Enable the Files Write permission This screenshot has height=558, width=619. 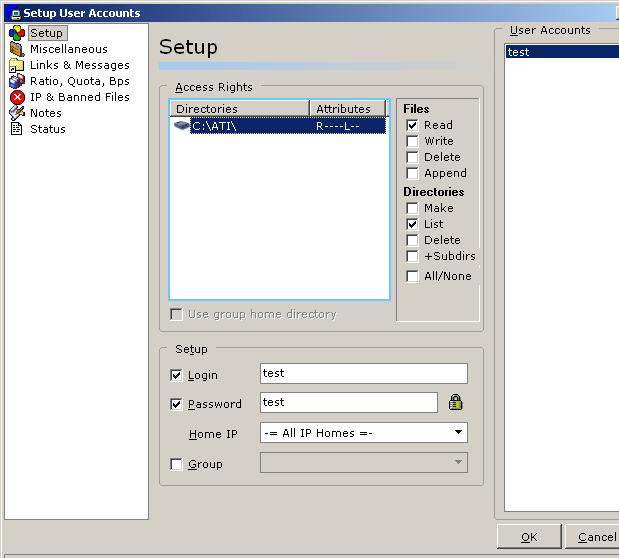tap(412, 141)
